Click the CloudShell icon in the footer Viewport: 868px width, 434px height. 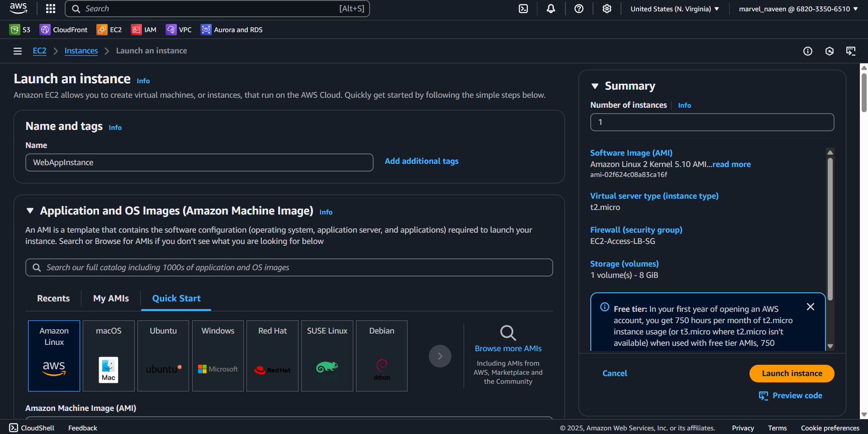pos(14,428)
